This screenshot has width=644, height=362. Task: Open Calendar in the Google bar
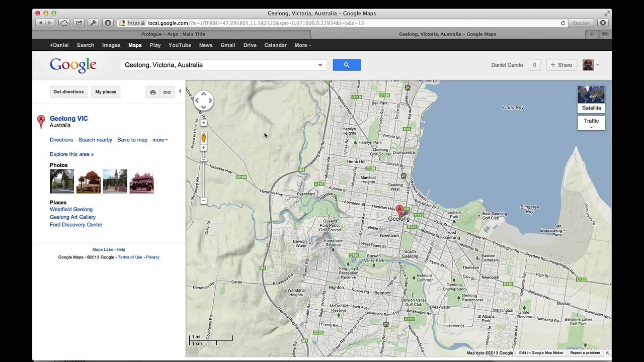[x=275, y=45]
